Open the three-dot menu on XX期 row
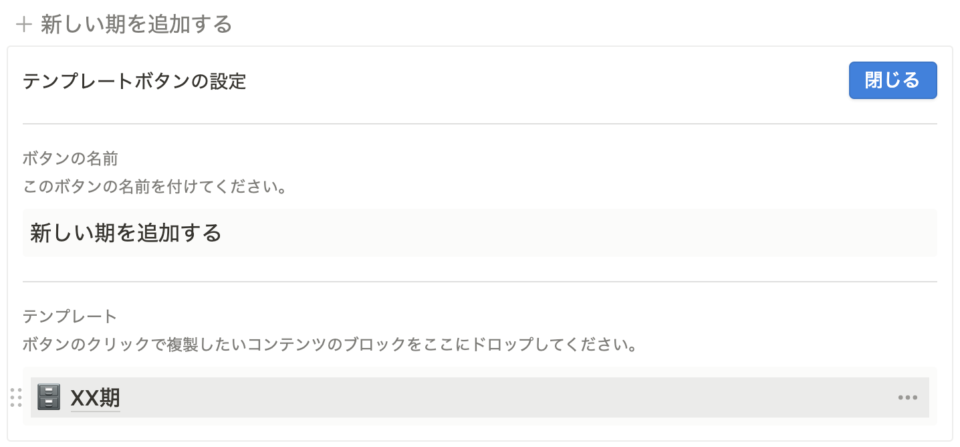Screen dimensions: 960x447 coord(907,397)
